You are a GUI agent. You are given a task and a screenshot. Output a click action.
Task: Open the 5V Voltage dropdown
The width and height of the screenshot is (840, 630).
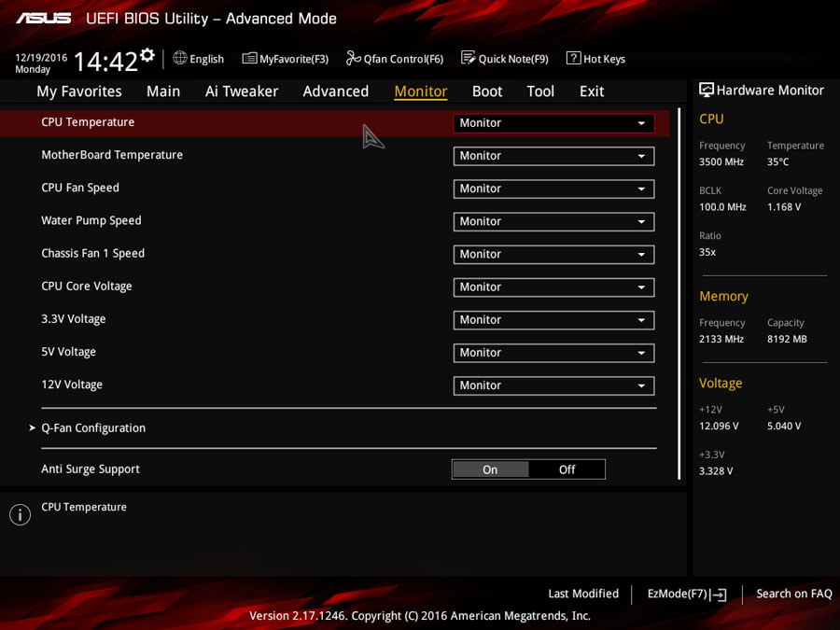click(553, 353)
